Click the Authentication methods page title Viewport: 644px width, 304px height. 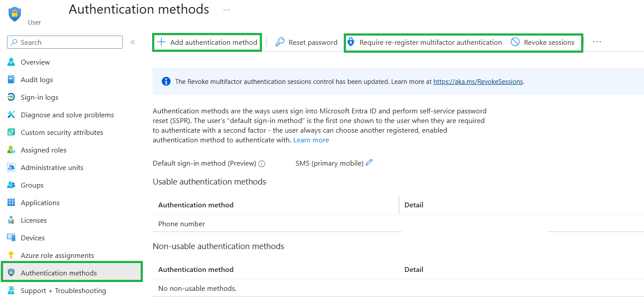[139, 9]
